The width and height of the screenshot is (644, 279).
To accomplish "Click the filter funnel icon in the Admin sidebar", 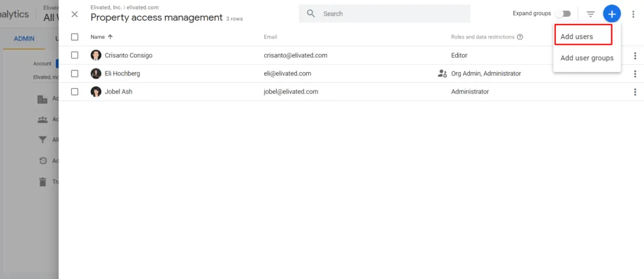I will pyautogui.click(x=43, y=140).
